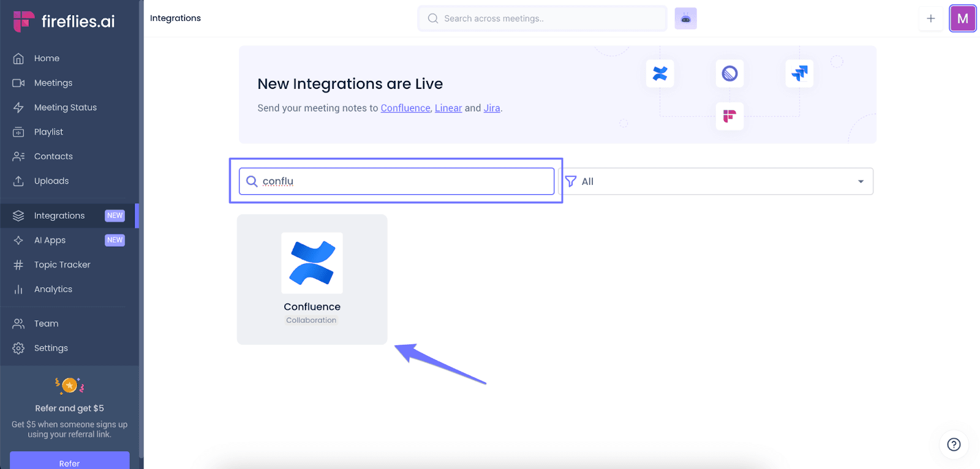The width and height of the screenshot is (980, 469).
Task: Click the Confluence icon in the banner
Action: [660, 73]
